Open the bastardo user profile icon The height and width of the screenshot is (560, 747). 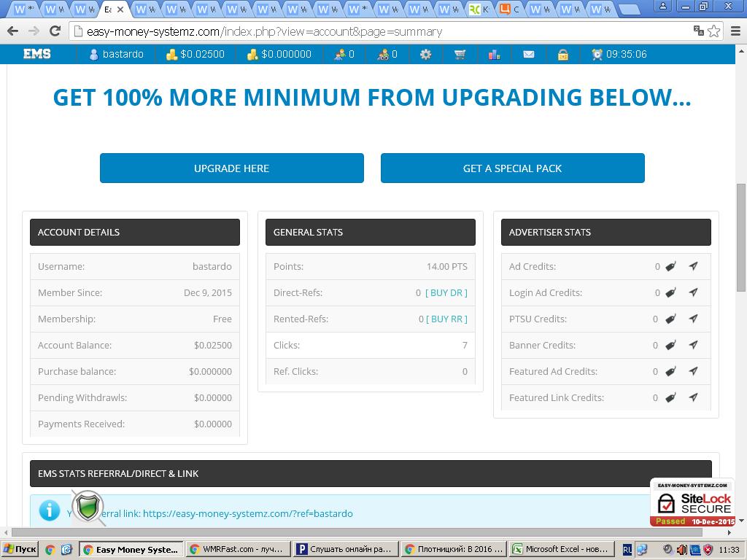click(x=94, y=54)
